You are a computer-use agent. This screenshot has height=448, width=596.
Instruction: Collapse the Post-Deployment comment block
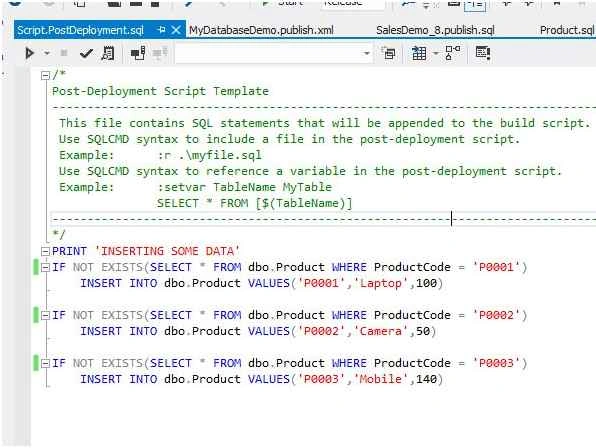(x=45, y=75)
